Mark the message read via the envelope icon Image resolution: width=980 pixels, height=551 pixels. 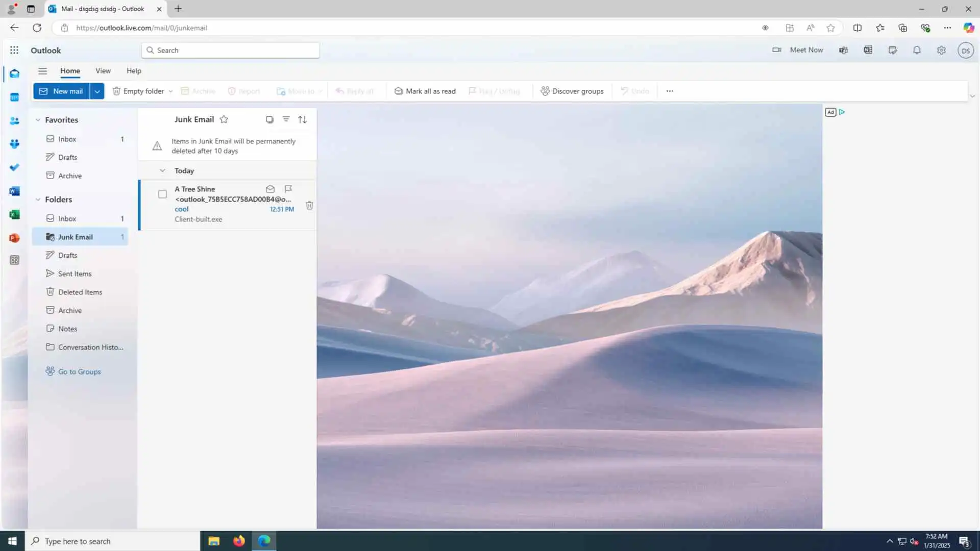pos(270,189)
